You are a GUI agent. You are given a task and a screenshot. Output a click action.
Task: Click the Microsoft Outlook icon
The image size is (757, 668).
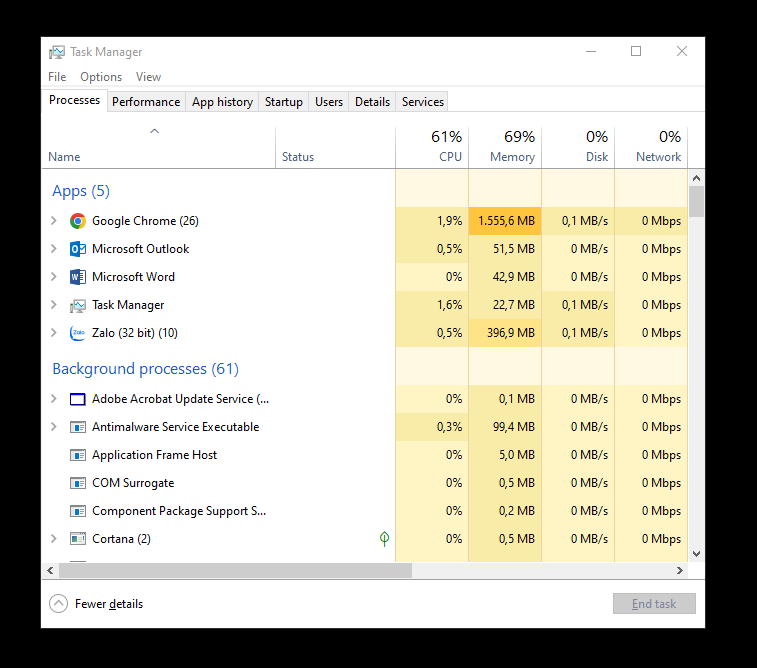coord(78,249)
